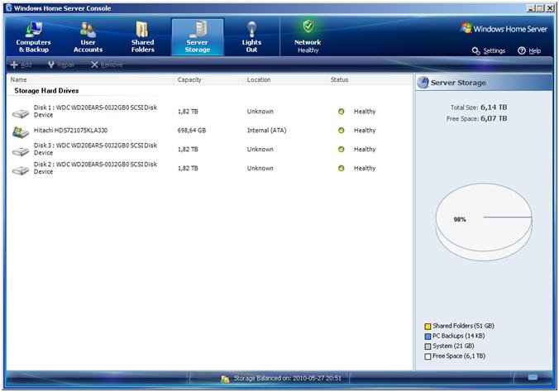The image size is (559, 392).
Task: Open the Computers & Backup tab
Action: [x=34, y=37]
